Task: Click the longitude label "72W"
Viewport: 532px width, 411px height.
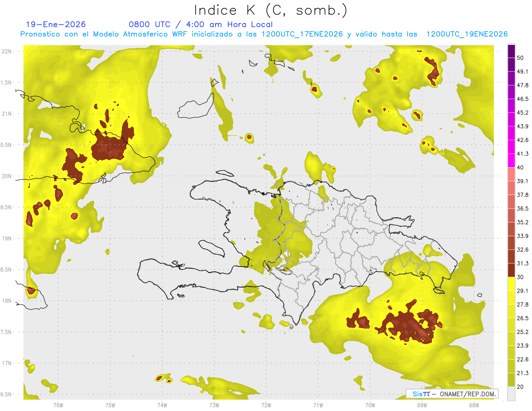Action: [x=266, y=405]
